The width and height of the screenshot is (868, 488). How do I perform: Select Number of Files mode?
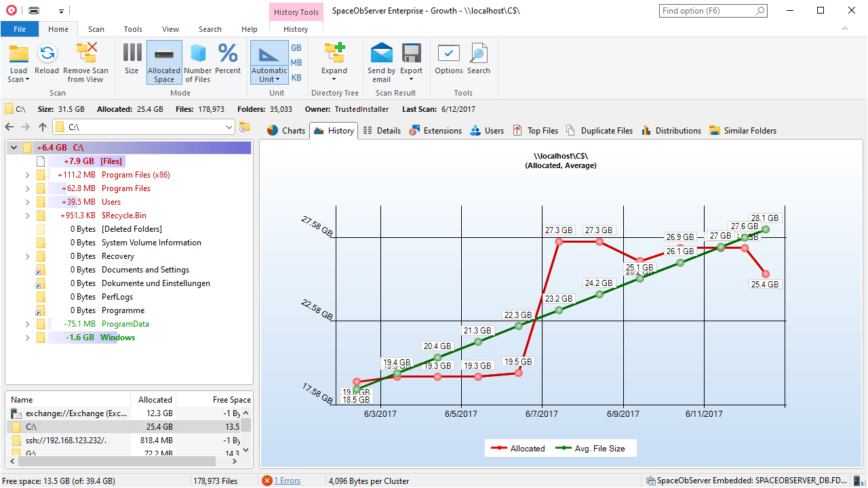pos(198,54)
